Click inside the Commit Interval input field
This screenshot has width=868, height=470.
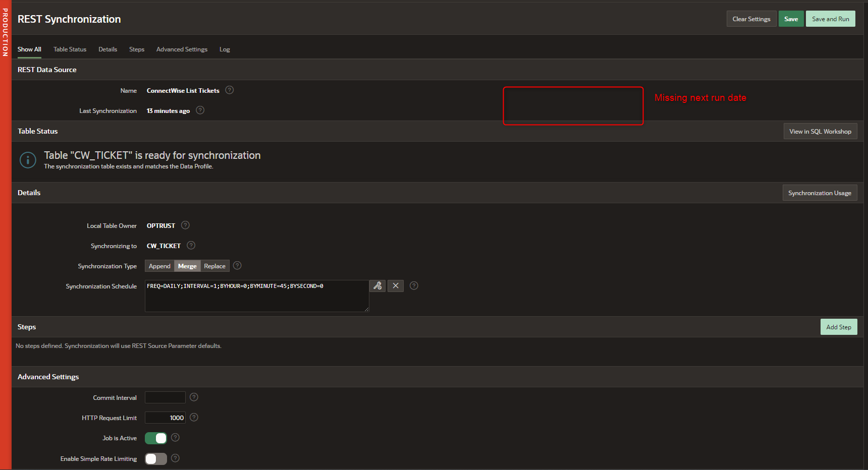click(x=165, y=397)
